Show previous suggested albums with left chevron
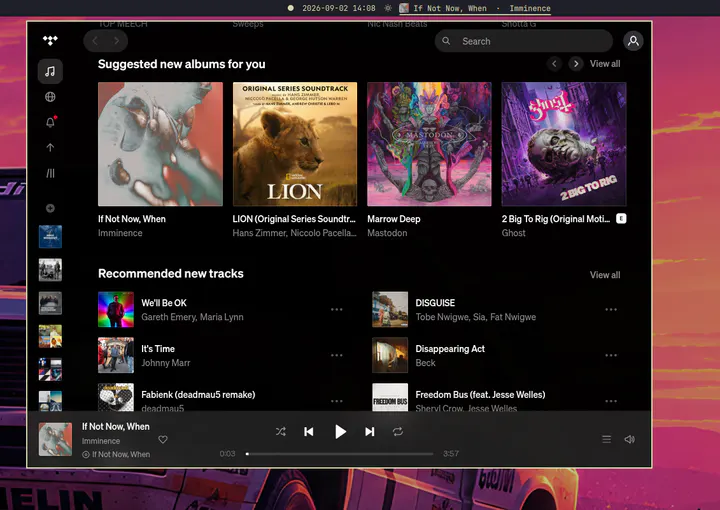720x510 pixels. point(554,64)
